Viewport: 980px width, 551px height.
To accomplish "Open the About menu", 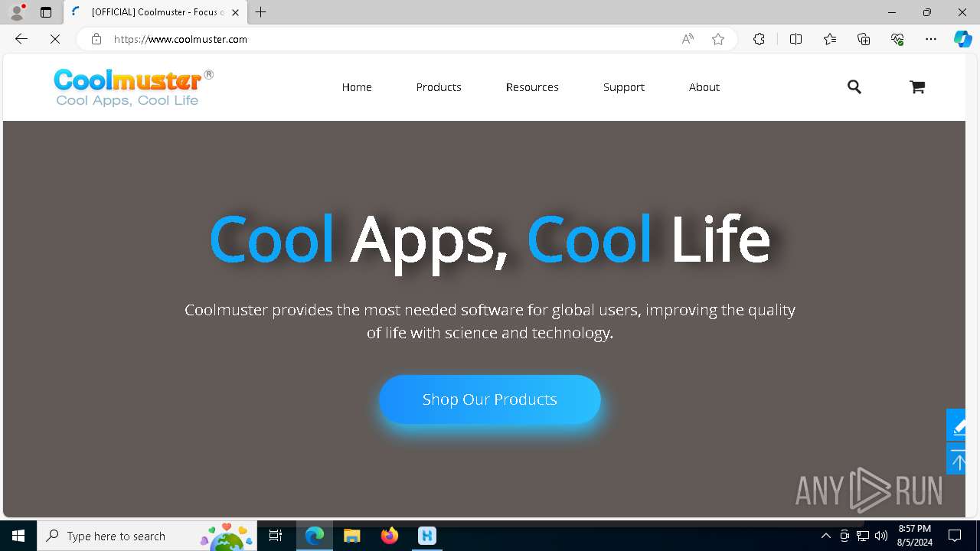I will tap(704, 87).
